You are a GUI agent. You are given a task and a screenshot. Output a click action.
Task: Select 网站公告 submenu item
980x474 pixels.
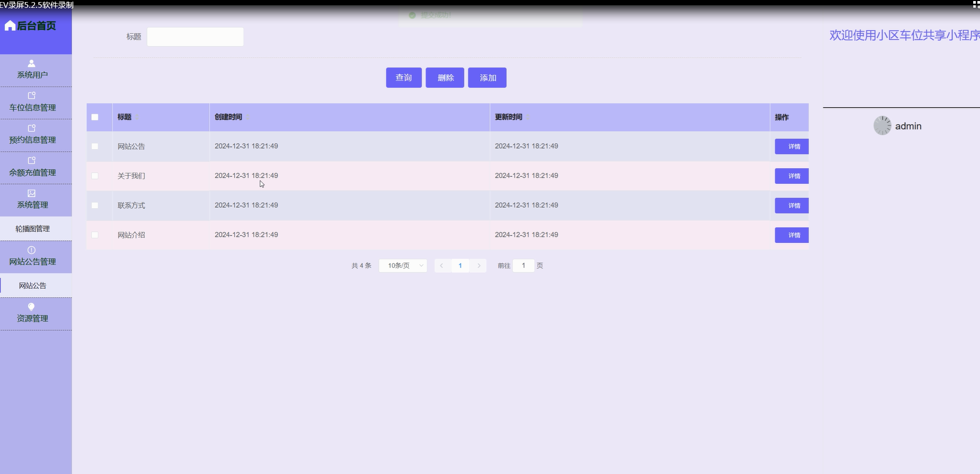click(36, 286)
